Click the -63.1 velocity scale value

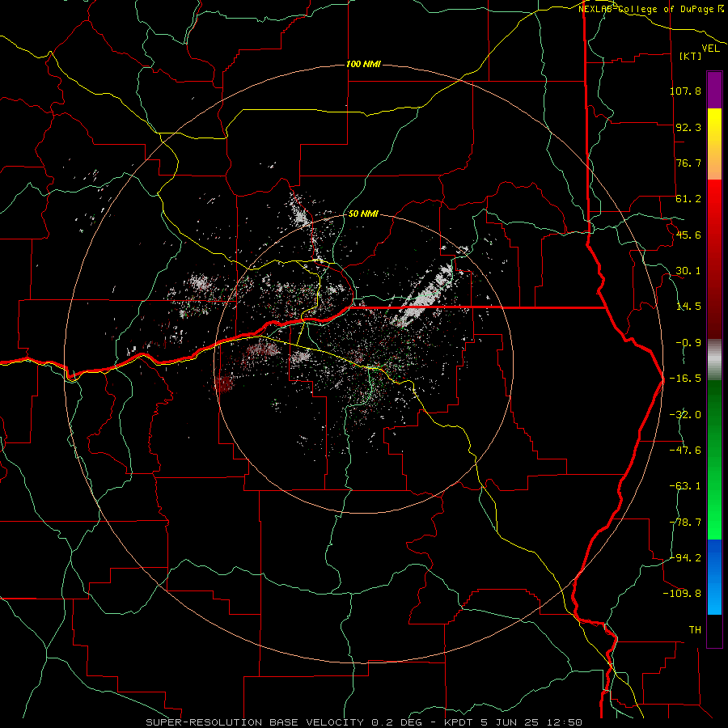click(x=685, y=486)
